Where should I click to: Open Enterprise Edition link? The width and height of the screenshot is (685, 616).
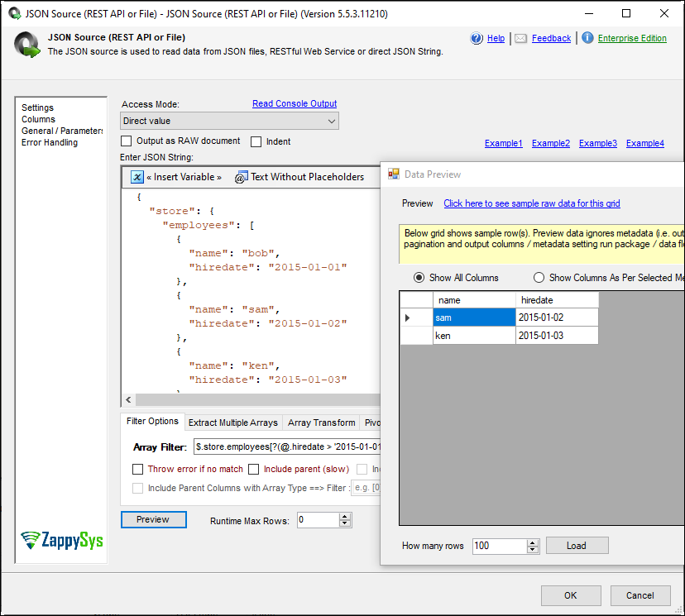click(x=632, y=38)
